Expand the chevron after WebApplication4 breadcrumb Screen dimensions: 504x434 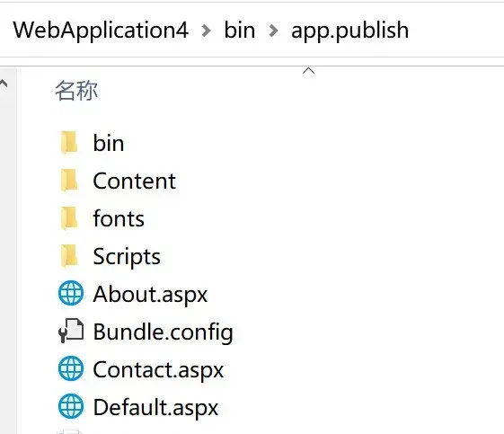[206, 31]
